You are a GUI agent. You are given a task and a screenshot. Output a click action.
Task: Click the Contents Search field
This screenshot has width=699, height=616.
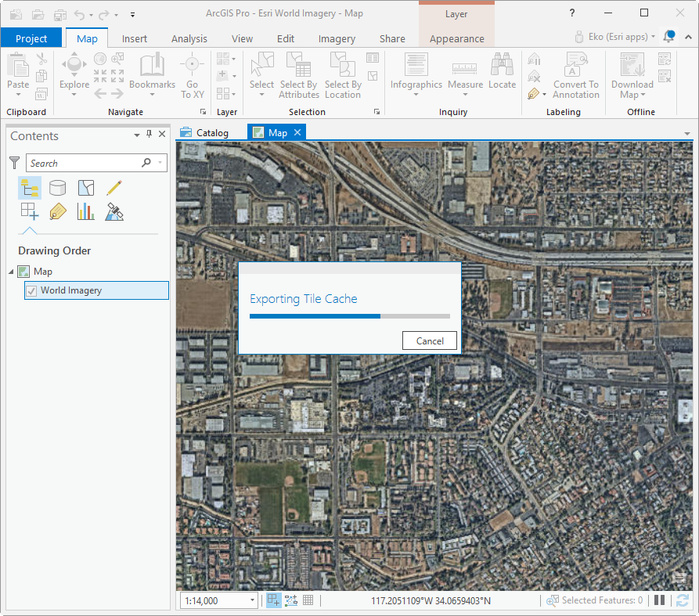pos(96,163)
